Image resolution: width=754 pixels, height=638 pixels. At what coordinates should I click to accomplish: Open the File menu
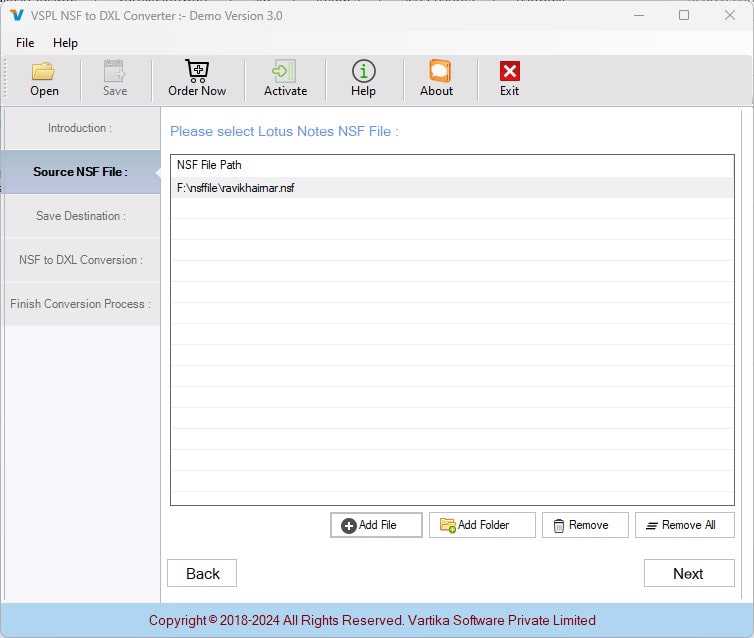[25, 43]
